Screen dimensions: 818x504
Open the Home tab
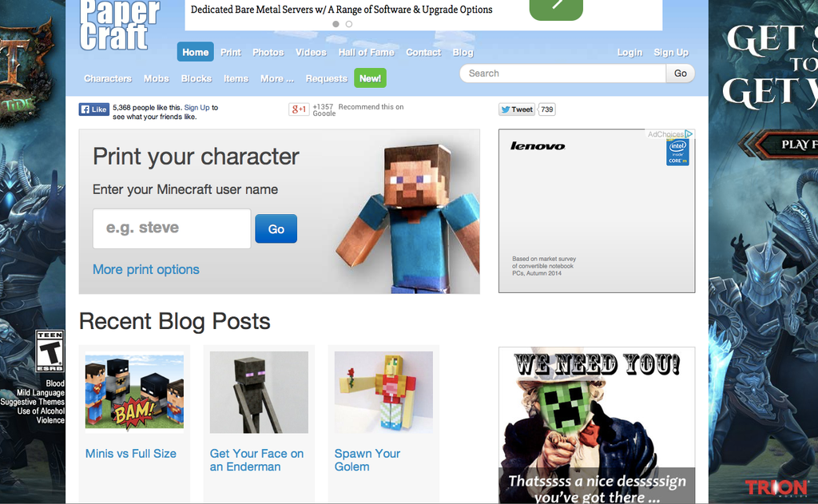pos(196,52)
